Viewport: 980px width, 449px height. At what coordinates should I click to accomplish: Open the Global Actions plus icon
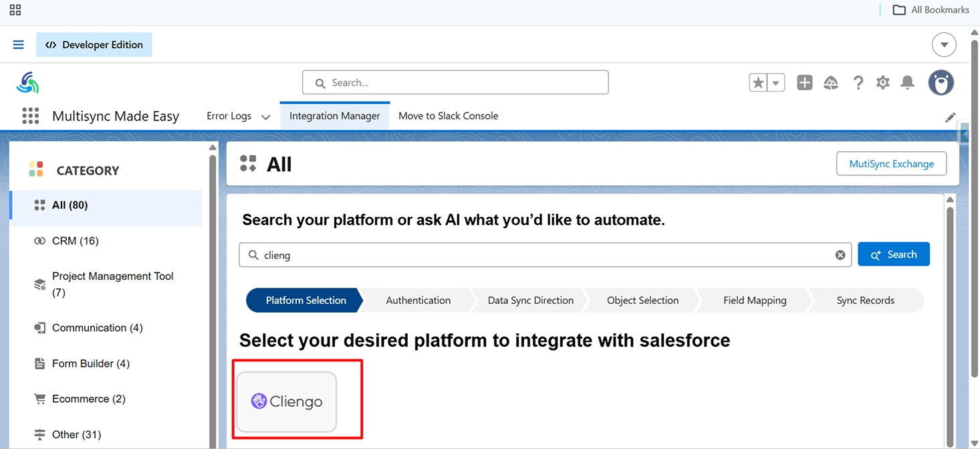point(805,82)
